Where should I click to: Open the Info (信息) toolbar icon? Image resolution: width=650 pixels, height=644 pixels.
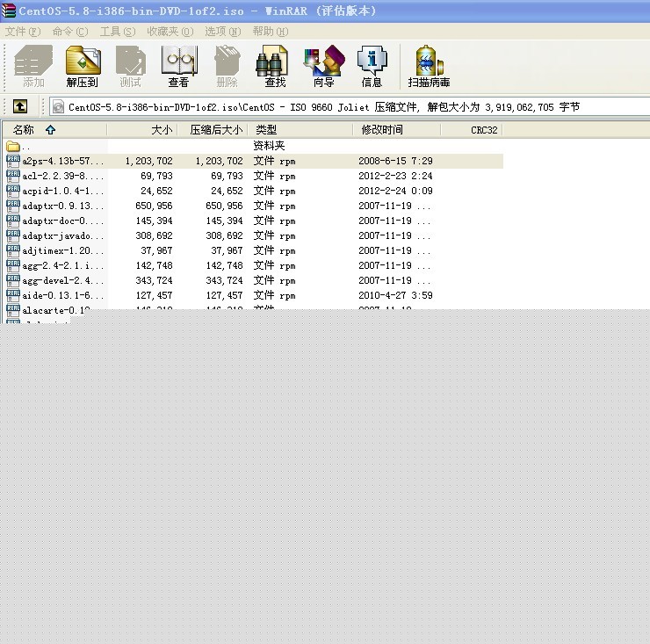pyautogui.click(x=372, y=67)
